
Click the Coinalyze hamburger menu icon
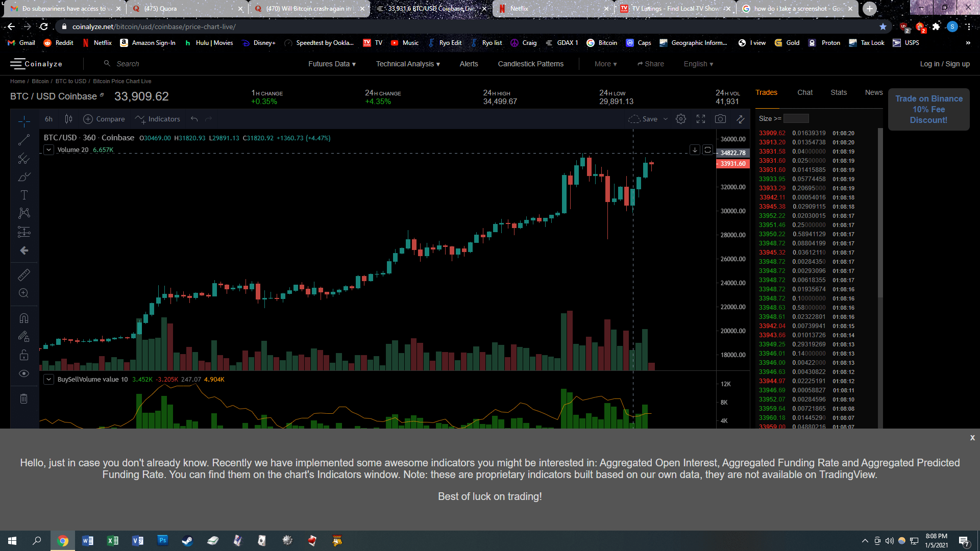[x=17, y=64]
